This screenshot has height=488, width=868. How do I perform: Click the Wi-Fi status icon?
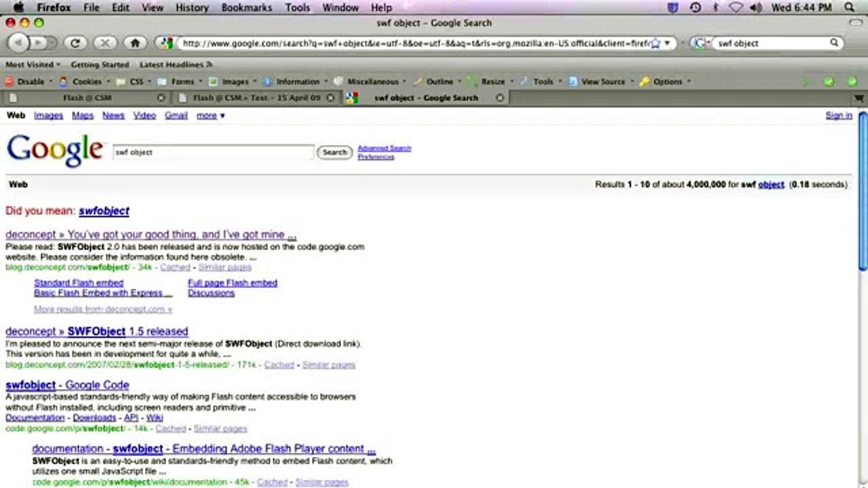pyautogui.click(x=736, y=7)
